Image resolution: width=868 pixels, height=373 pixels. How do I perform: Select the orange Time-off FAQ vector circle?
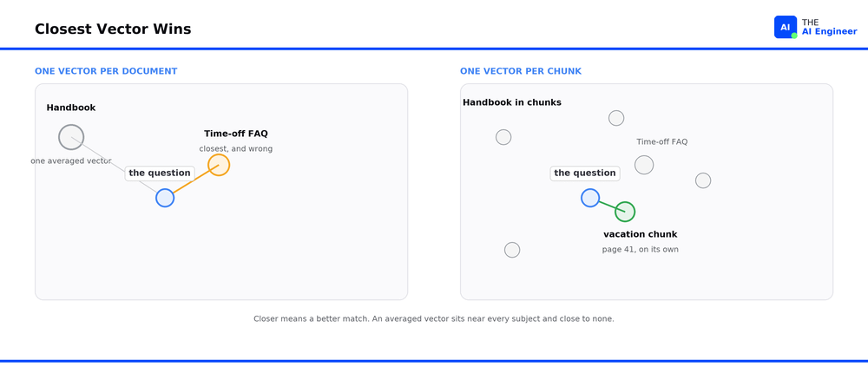pyautogui.click(x=219, y=165)
